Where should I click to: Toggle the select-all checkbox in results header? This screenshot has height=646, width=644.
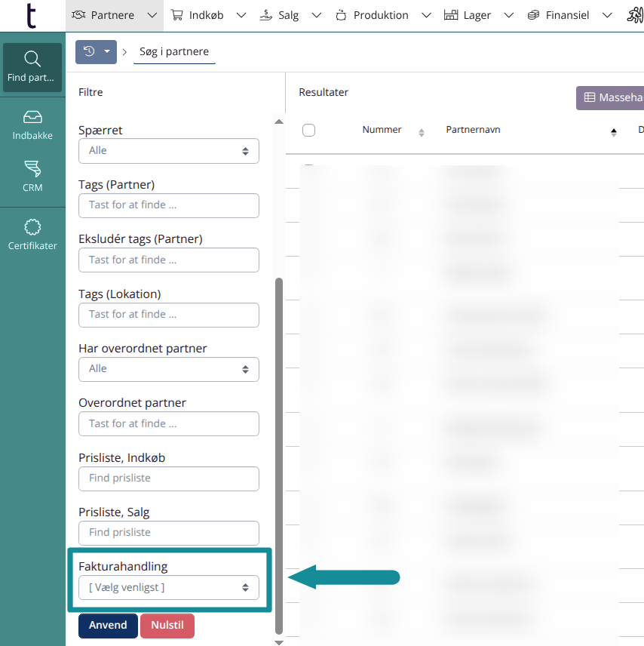point(309,131)
